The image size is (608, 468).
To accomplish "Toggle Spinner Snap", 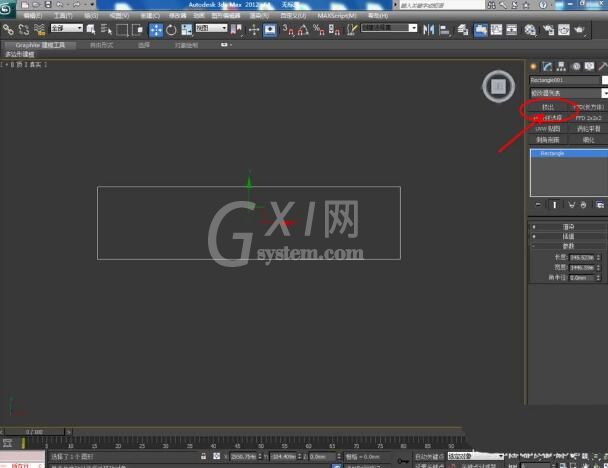I will [334, 29].
